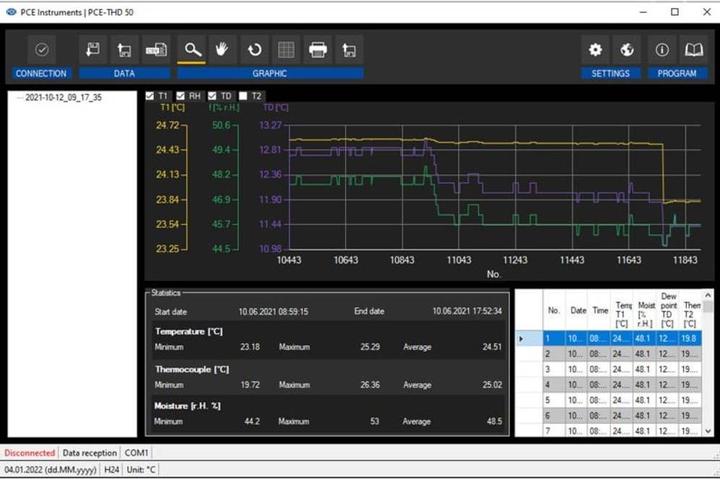This screenshot has height=479, width=720.
Task: Check the T2 curve checkbox
Action: pos(243,96)
